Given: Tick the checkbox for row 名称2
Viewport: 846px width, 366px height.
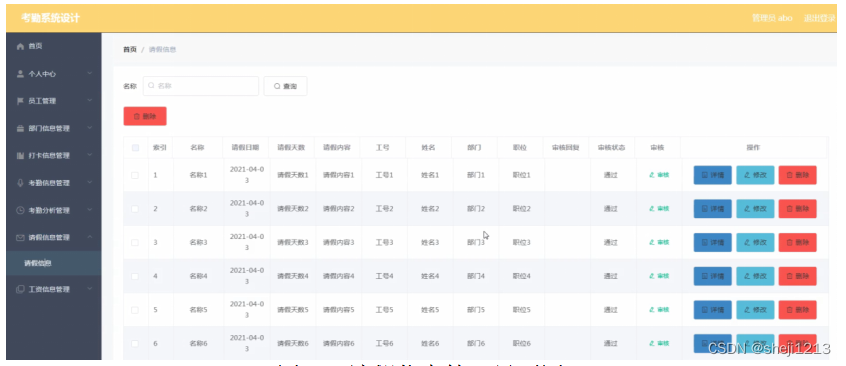Looking at the screenshot, I should click(135, 209).
